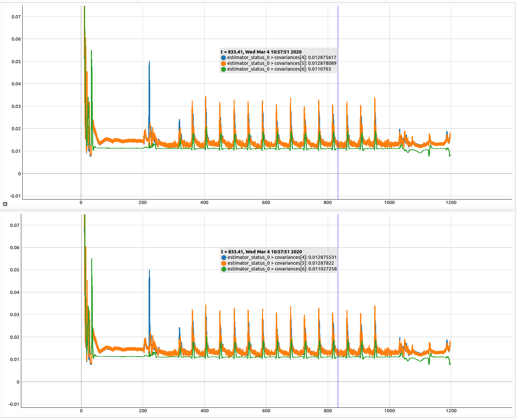Click the 0.05 y-axis tick on bottom plot
517x420 pixels.
(x=15, y=270)
